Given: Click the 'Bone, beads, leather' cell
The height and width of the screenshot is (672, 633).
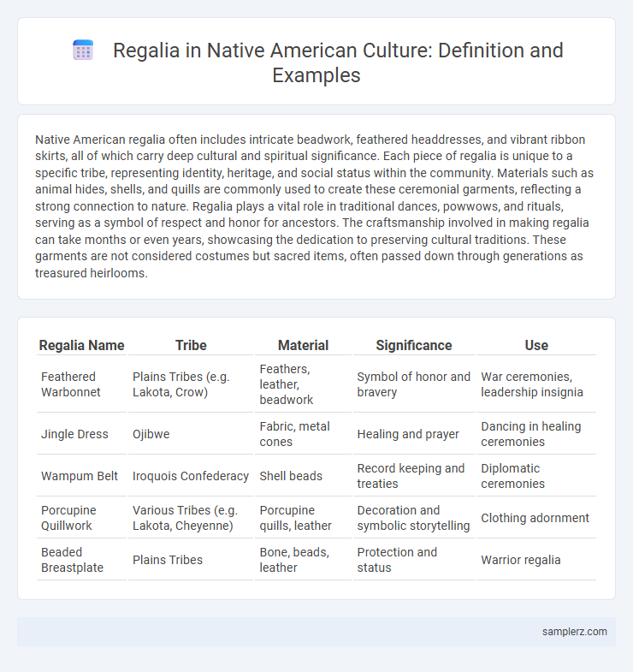Looking at the screenshot, I should [x=303, y=560].
